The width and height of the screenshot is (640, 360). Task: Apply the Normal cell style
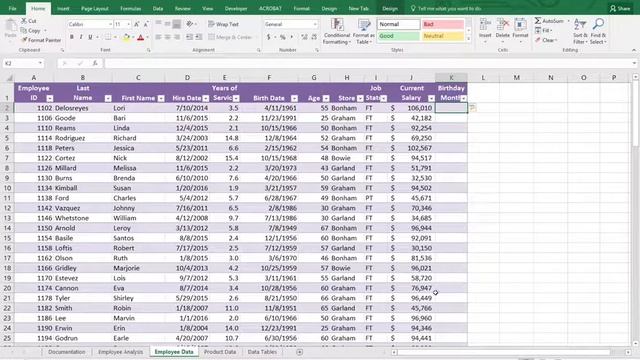(x=398, y=24)
